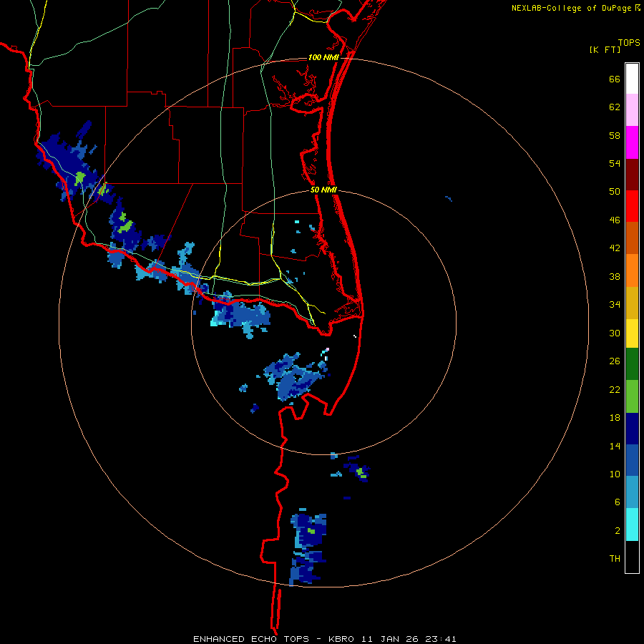Pick the light green legend swatch
The width and height of the screenshot is (644, 644).
(632, 396)
